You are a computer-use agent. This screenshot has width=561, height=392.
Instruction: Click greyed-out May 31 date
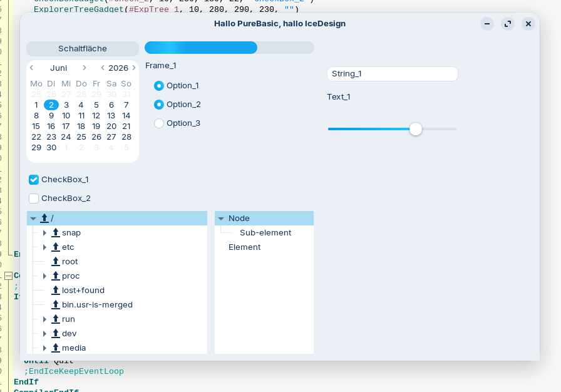(126, 95)
